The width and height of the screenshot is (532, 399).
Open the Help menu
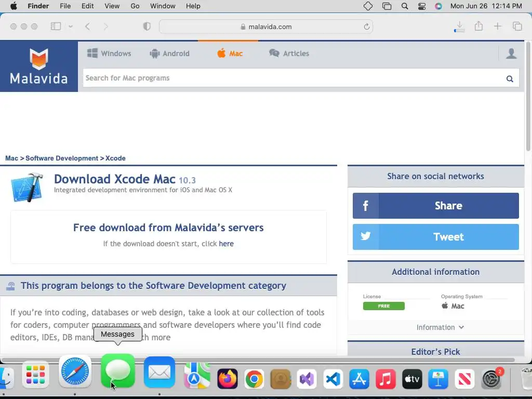tap(193, 6)
